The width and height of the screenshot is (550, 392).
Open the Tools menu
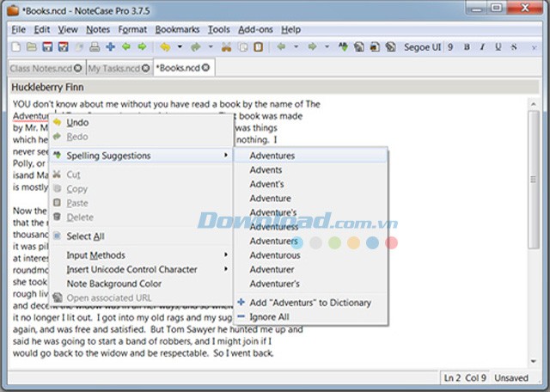pyautogui.click(x=219, y=30)
